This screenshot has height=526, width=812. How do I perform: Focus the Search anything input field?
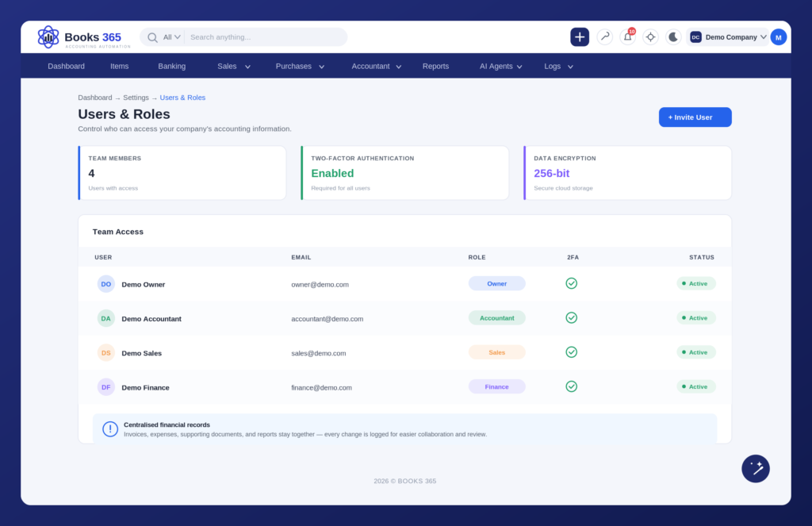coord(265,37)
